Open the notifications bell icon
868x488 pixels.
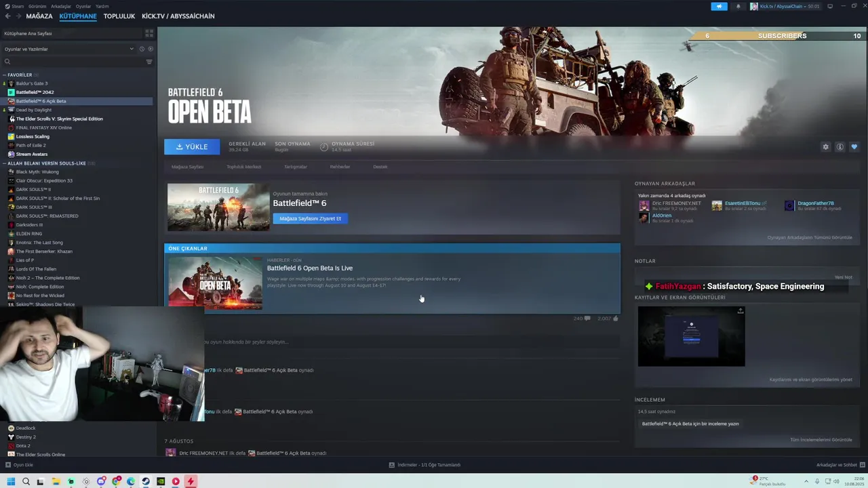click(x=738, y=6)
